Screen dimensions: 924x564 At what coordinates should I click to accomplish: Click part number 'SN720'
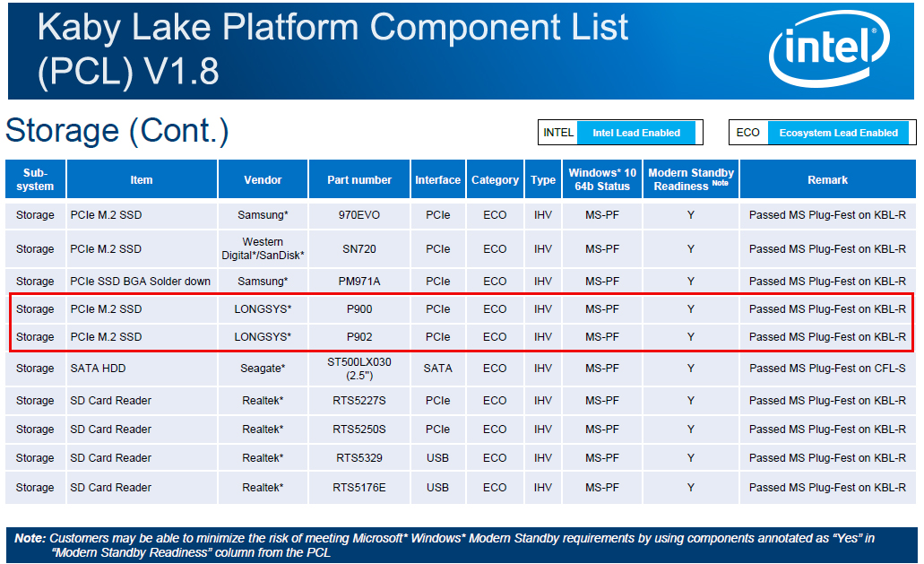click(x=359, y=248)
